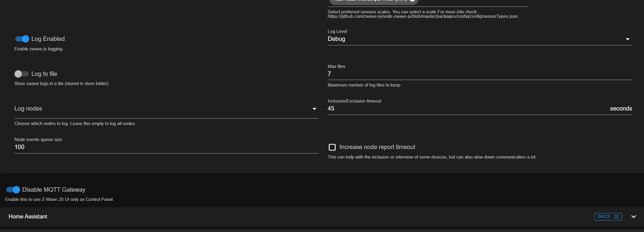Click the Disable MQTT Gateway label text
This screenshot has height=232, width=644.
(x=54, y=190)
